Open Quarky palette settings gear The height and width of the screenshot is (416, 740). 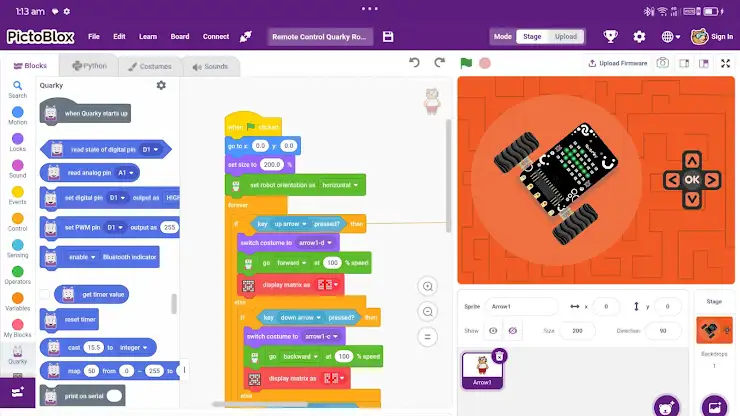[161, 85]
